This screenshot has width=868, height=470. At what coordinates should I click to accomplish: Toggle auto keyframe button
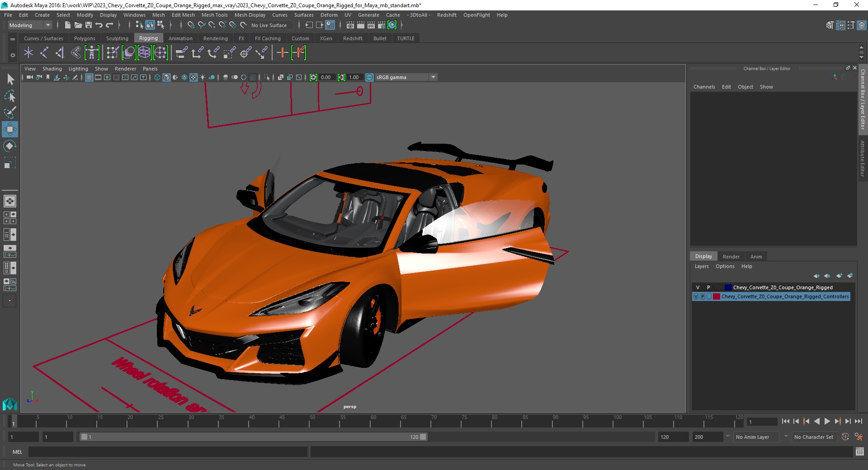(845, 437)
